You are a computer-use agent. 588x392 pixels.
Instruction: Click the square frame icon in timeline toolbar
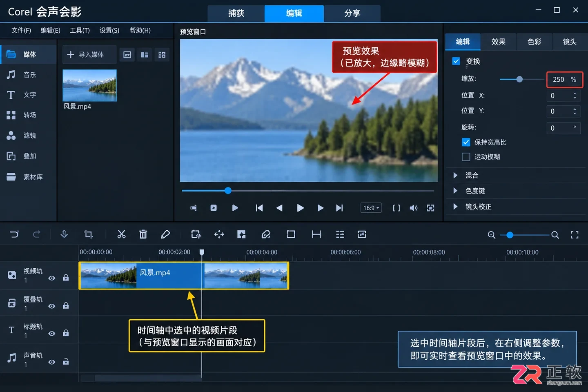(x=291, y=234)
